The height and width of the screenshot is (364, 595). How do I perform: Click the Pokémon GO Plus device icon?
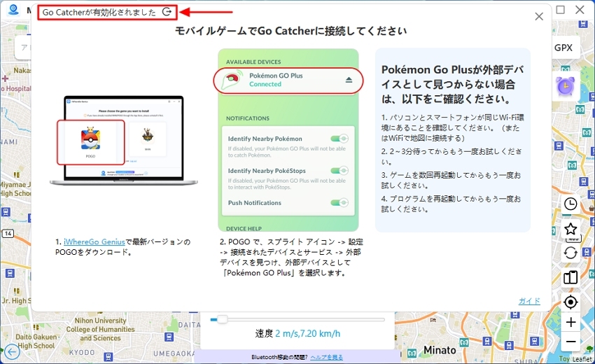pos(232,79)
